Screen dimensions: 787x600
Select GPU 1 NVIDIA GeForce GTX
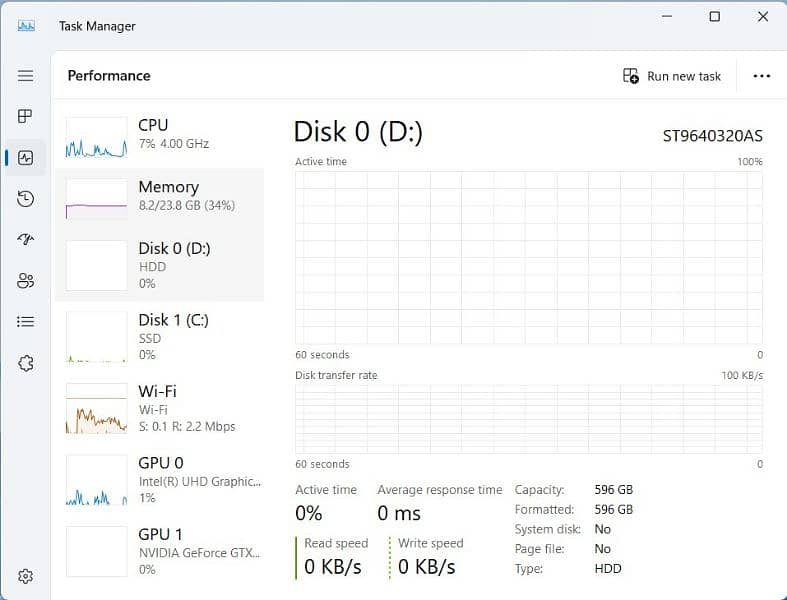[x=160, y=551]
